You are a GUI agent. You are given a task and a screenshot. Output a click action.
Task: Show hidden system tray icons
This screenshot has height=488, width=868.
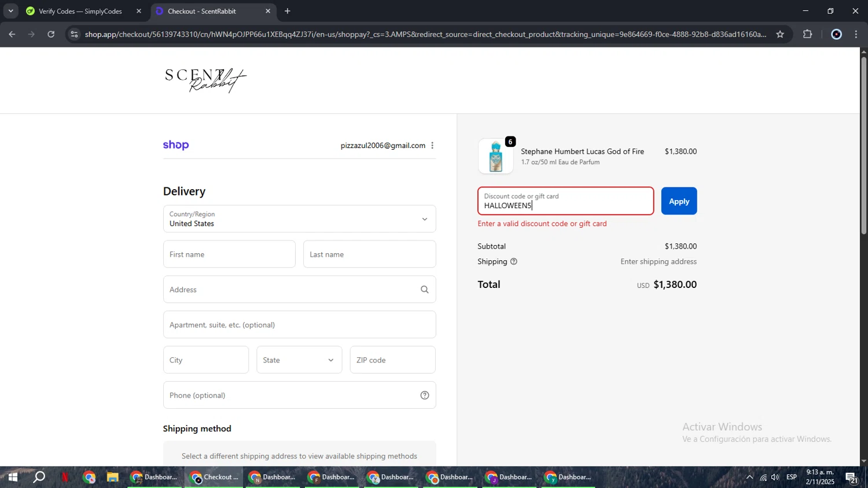pyautogui.click(x=749, y=478)
